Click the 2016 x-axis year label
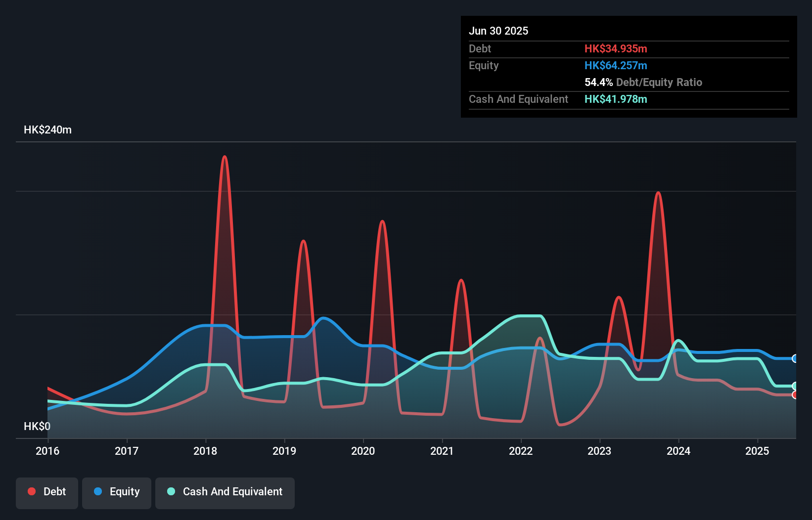This screenshot has width=812, height=520. point(47,451)
